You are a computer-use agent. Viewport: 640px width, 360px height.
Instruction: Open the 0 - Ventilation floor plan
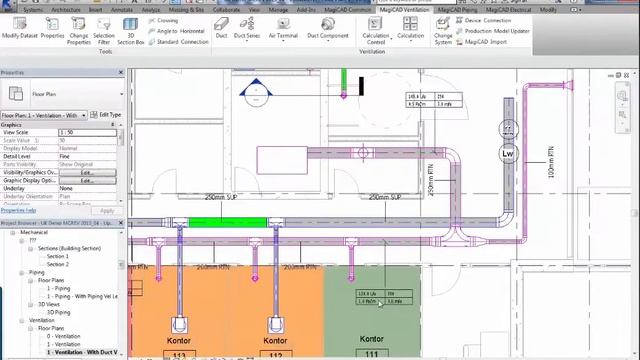(63, 336)
